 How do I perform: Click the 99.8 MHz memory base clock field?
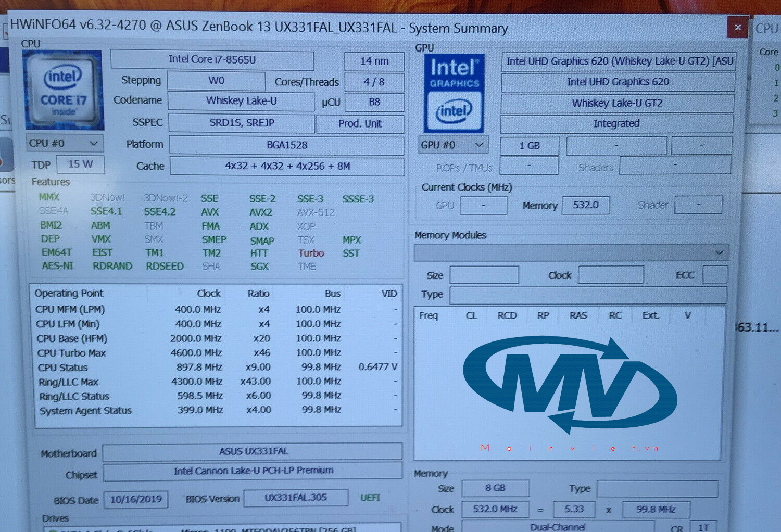656,510
